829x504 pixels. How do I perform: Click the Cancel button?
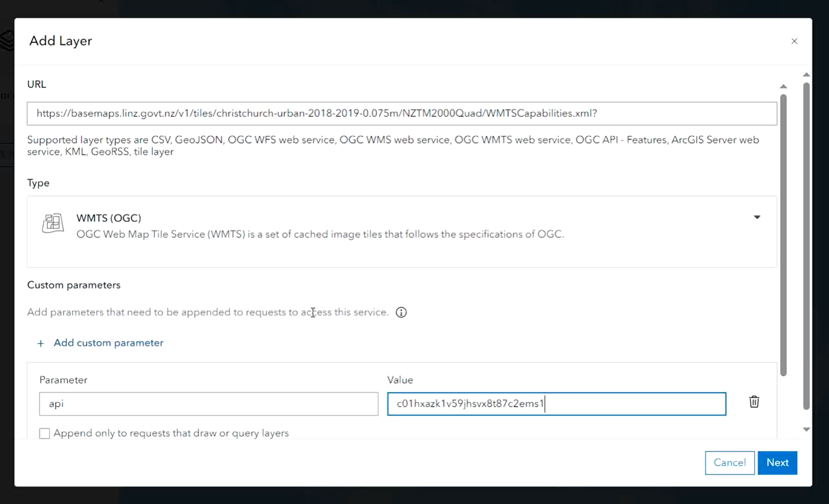click(729, 463)
